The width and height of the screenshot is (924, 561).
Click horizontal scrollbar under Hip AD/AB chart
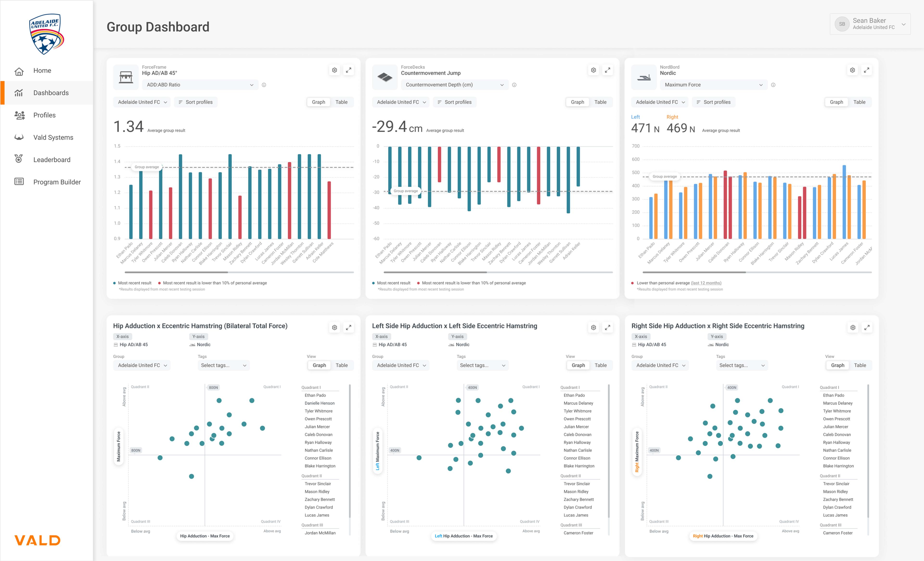(x=176, y=272)
